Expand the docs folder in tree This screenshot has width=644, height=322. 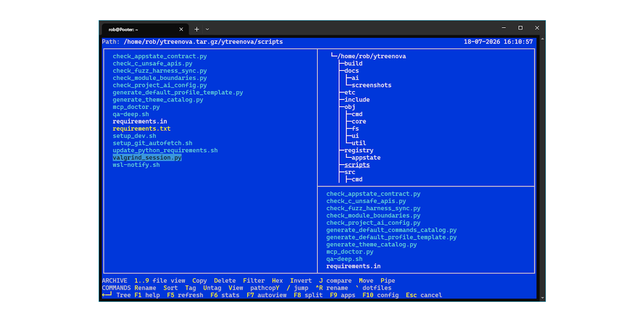[x=352, y=71]
